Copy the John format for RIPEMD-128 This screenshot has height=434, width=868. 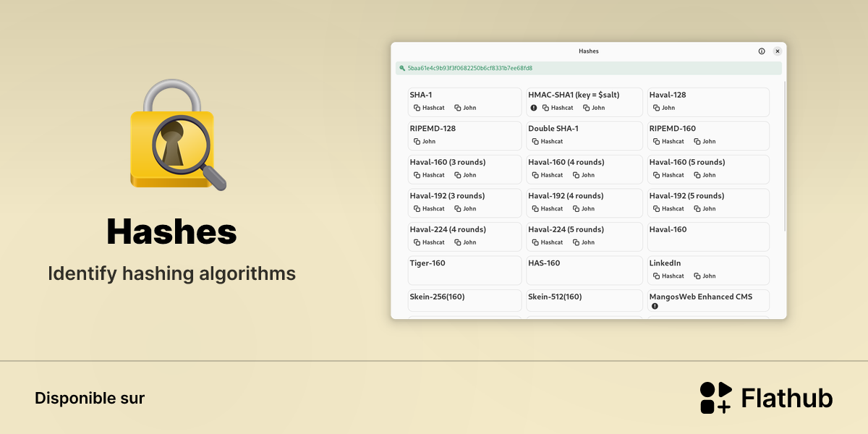(425, 142)
